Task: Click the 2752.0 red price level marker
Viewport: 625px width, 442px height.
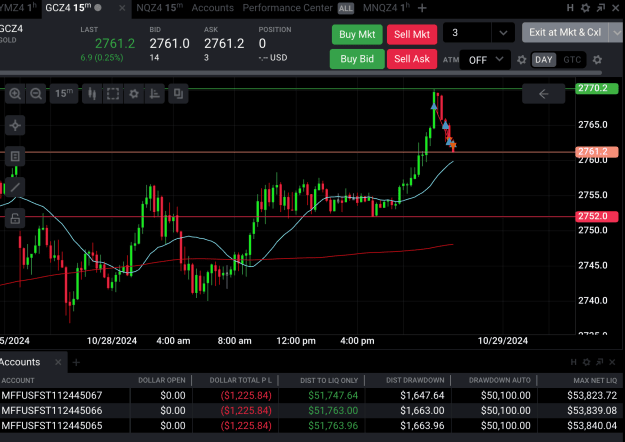Action: click(x=597, y=216)
